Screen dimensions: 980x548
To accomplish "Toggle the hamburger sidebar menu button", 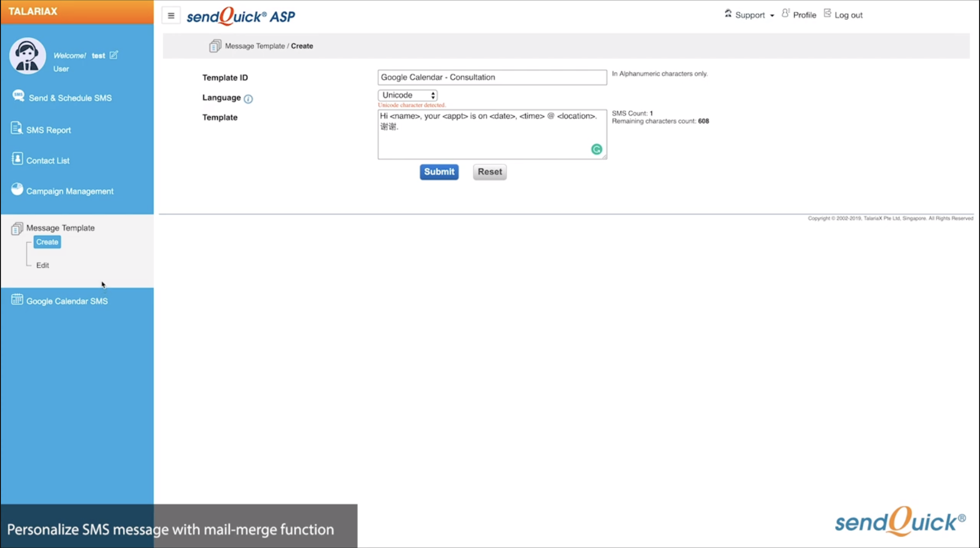I will 171,16.
